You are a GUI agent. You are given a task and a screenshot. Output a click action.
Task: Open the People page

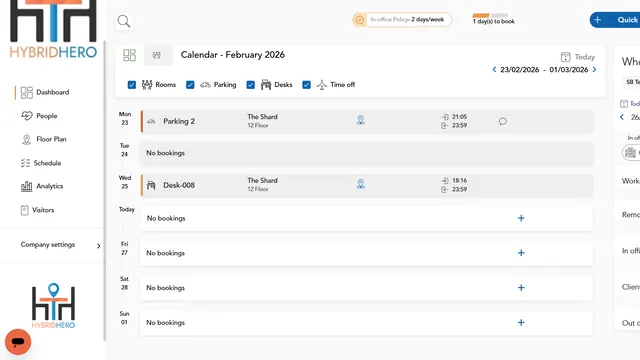click(x=39, y=116)
